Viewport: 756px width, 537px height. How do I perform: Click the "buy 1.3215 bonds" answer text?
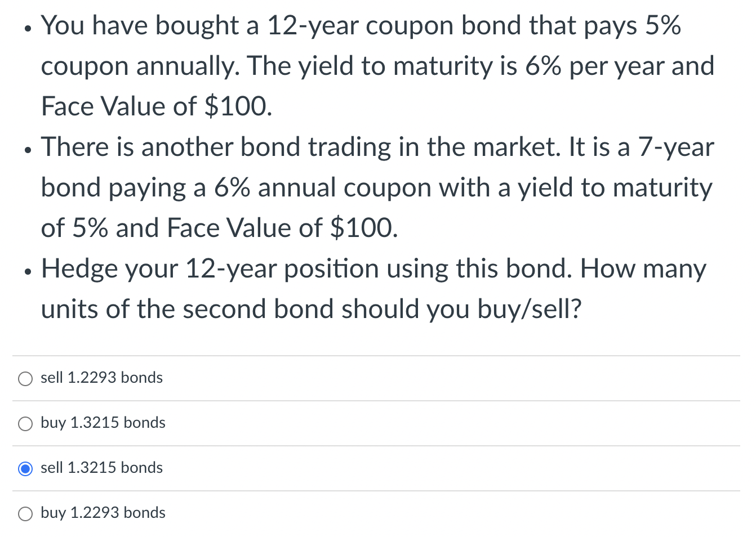[103, 423]
